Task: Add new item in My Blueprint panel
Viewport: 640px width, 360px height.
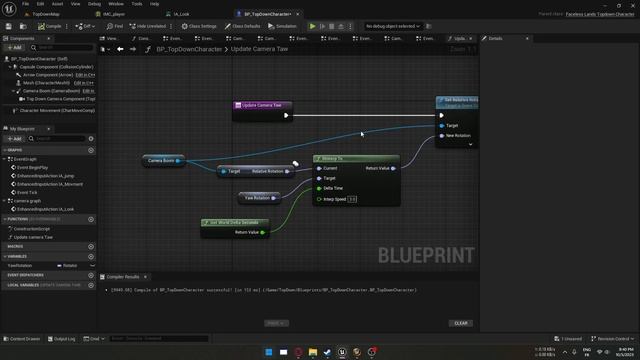Action: pyautogui.click(x=14, y=139)
